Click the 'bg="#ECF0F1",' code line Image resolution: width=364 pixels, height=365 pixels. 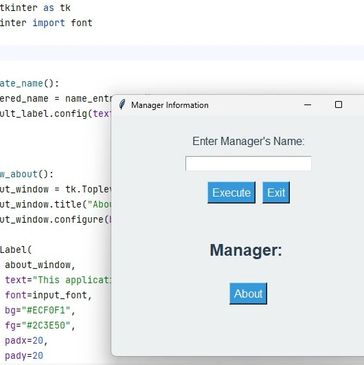pos(40,311)
